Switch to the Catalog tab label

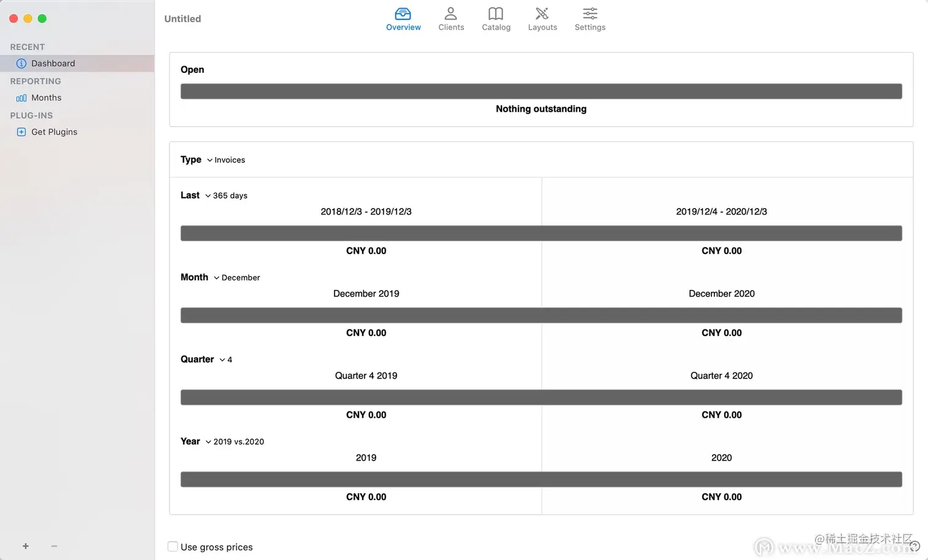click(x=496, y=28)
